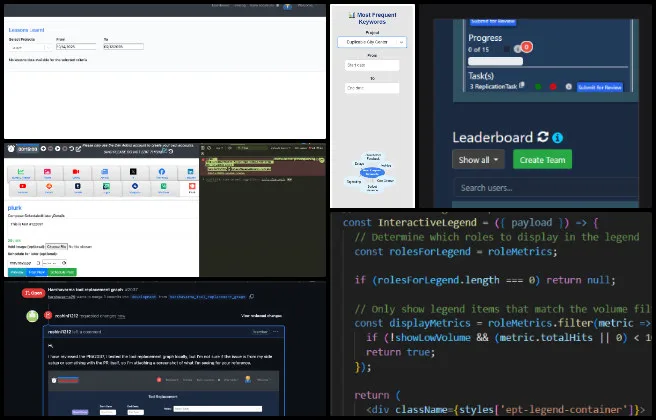Click the blue Leaderboard info icon
This screenshot has height=420, width=656.
(x=558, y=137)
